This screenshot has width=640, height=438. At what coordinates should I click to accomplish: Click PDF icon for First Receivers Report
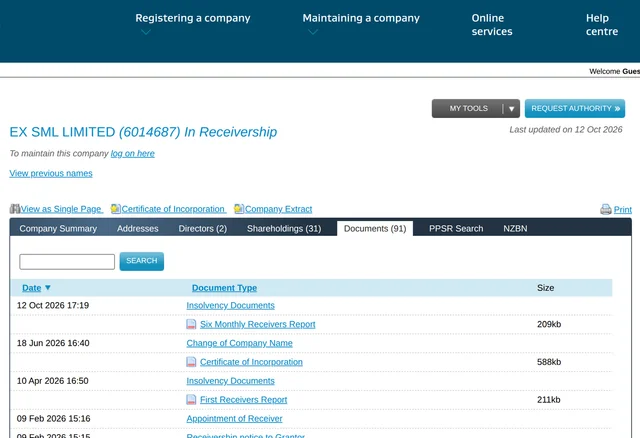click(x=191, y=400)
